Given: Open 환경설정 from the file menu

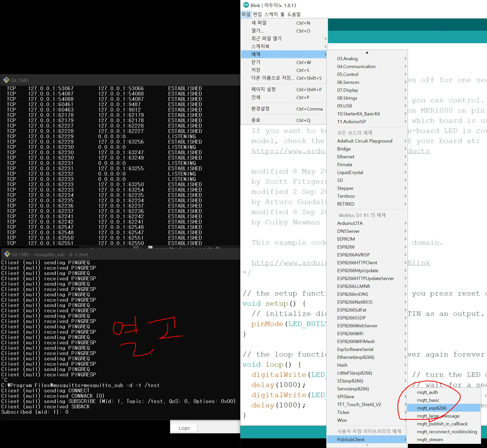Looking at the screenshot, I should [284, 109].
